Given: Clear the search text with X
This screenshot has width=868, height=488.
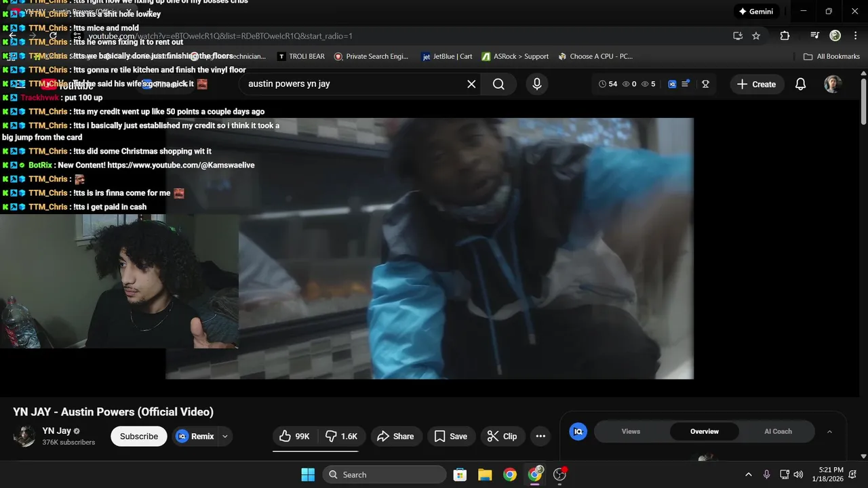Looking at the screenshot, I should (x=471, y=84).
